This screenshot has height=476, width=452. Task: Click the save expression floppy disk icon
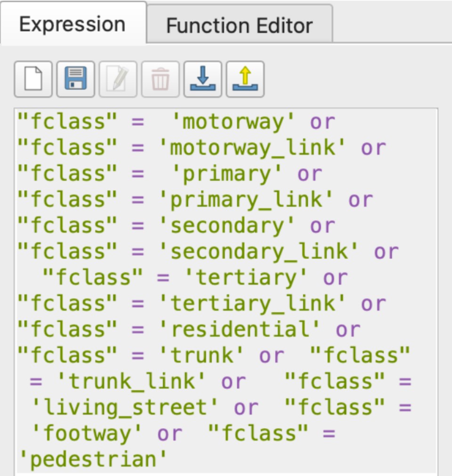[x=75, y=79]
